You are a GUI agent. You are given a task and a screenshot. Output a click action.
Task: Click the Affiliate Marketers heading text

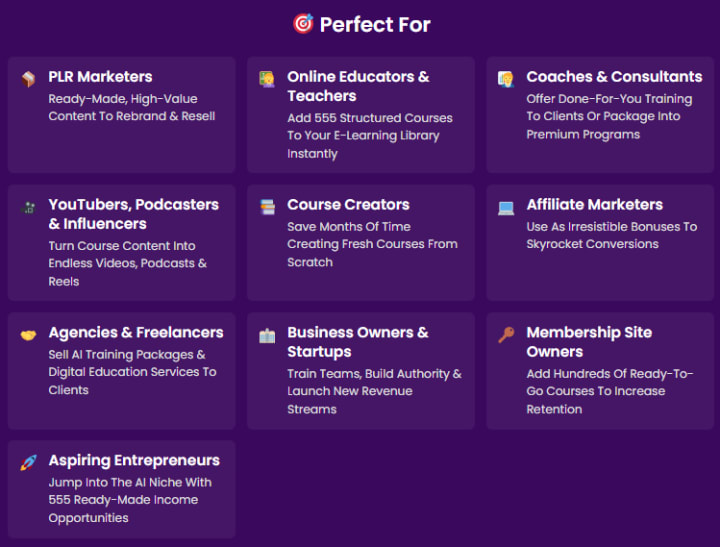pyautogui.click(x=595, y=205)
